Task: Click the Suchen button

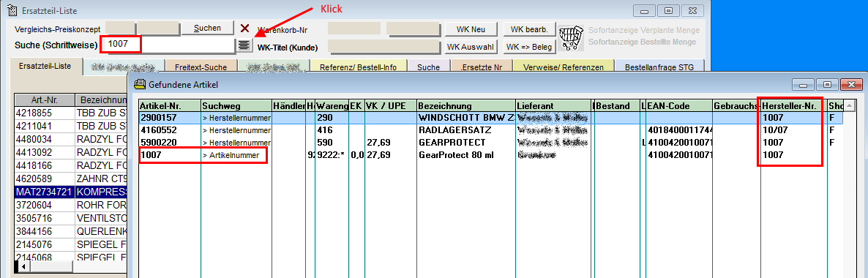Action: (x=208, y=29)
